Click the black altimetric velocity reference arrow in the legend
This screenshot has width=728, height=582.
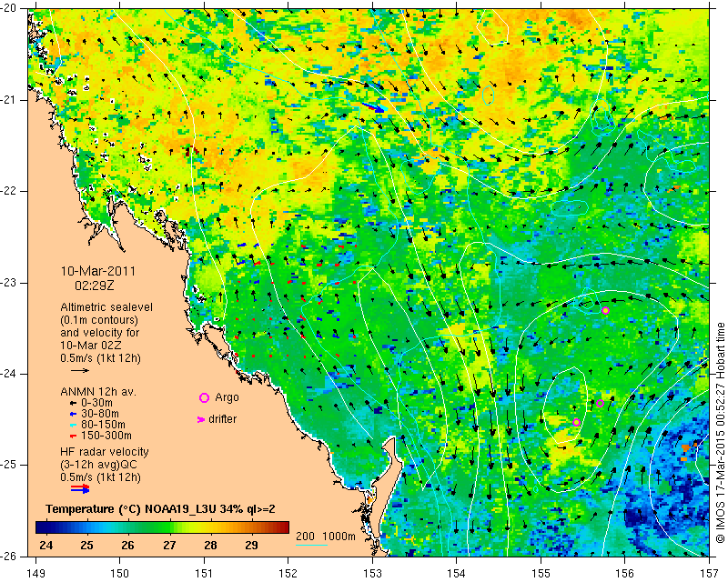(x=80, y=370)
